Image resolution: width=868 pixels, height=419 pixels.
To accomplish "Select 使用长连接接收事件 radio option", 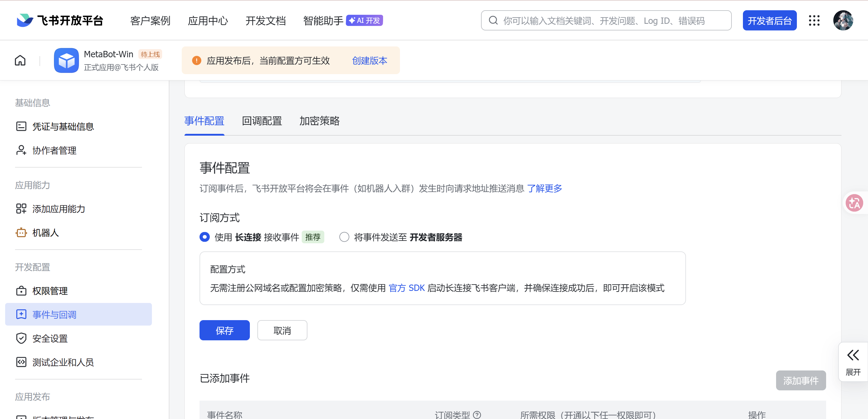I will tap(205, 237).
